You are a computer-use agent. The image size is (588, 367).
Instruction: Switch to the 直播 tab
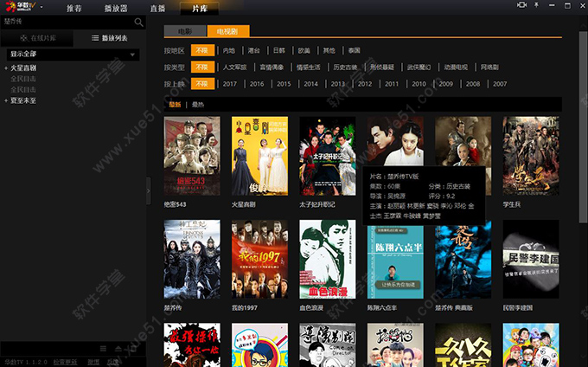click(x=157, y=9)
